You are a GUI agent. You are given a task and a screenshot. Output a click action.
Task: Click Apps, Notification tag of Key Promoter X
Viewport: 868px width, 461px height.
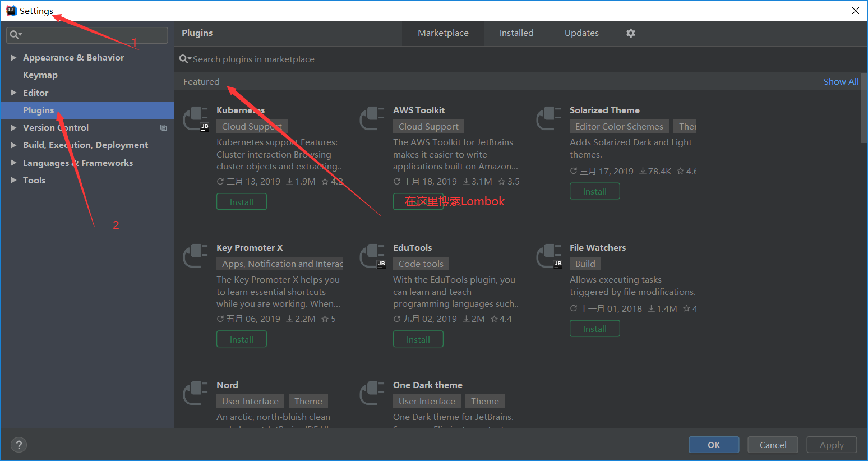280,264
